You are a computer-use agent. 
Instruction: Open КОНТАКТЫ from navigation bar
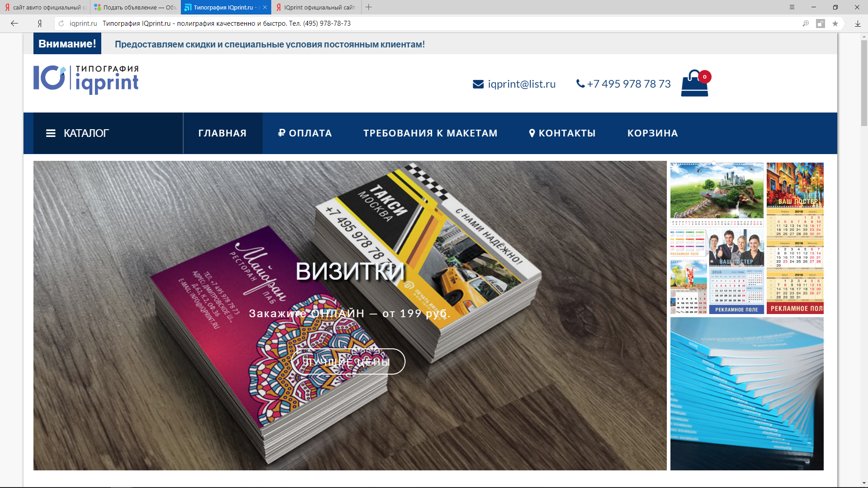pos(562,133)
